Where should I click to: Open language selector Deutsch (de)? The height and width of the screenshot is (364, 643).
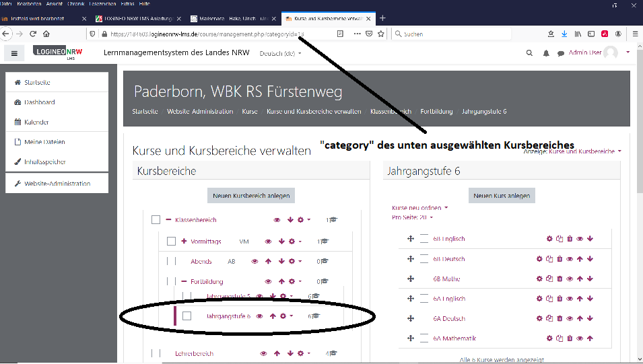coord(280,53)
